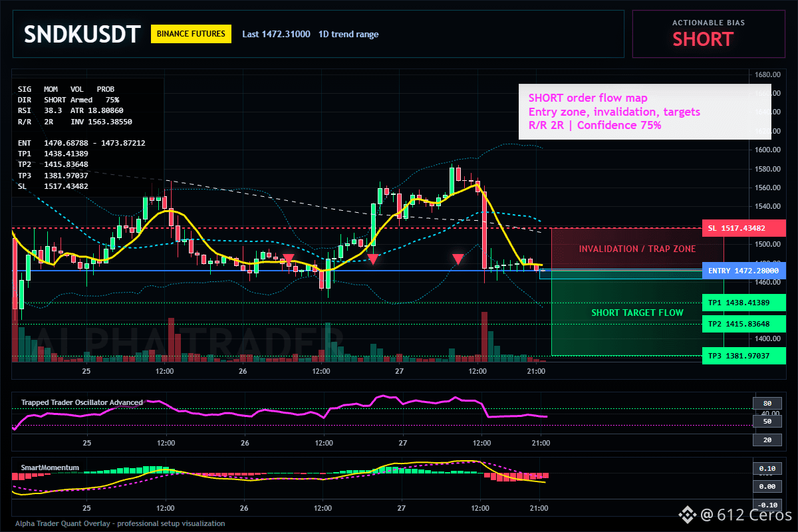The image size is (798, 532).
Task: Click the tallest red volume bar
Action: pyautogui.click(x=484, y=336)
